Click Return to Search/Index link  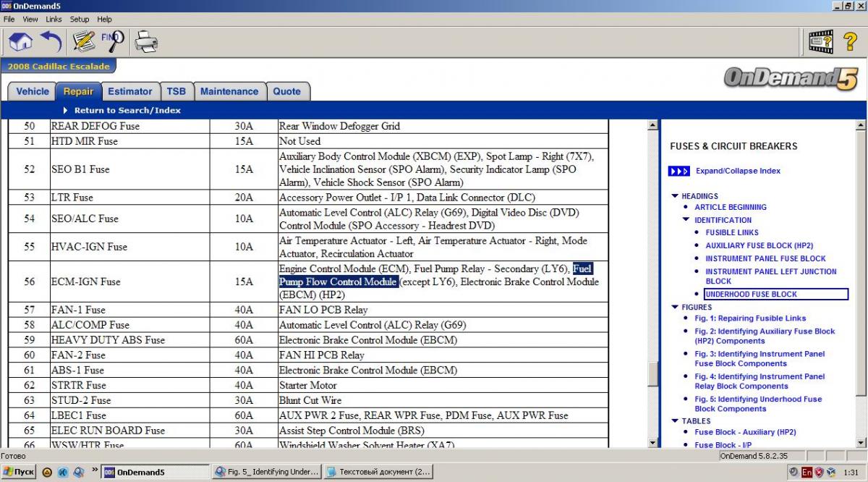pyautogui.click(x=127, y=111)
